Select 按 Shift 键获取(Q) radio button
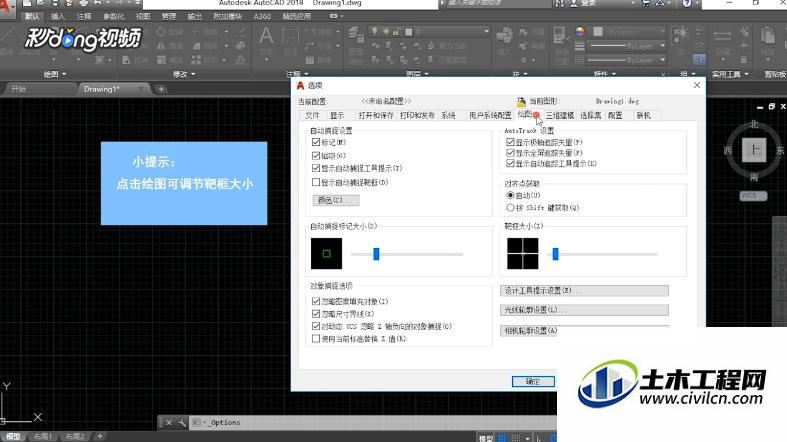 tap(510, 208)
